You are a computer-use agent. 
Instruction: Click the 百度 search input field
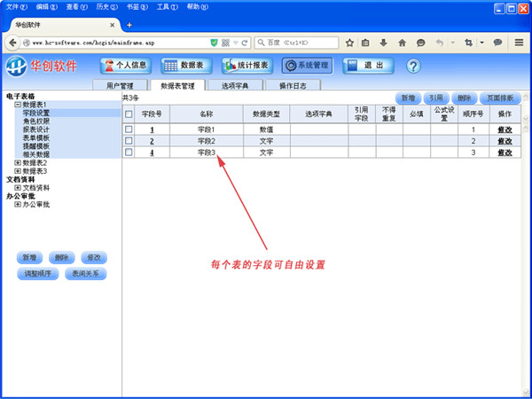(301, 42)
